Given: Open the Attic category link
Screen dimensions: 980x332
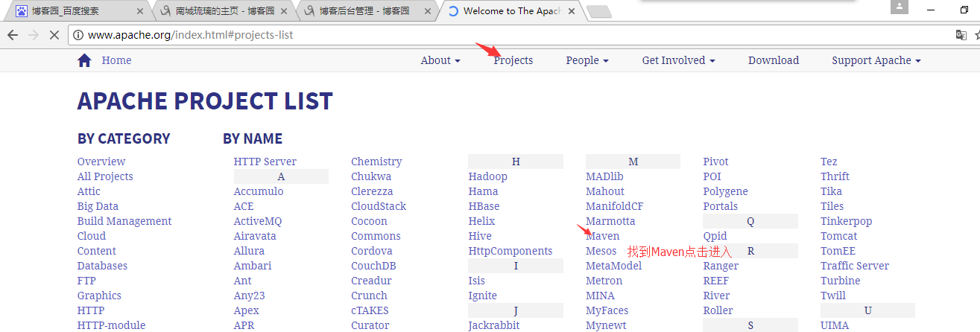Looking at the screenshot, I should (x=89, y=191).
